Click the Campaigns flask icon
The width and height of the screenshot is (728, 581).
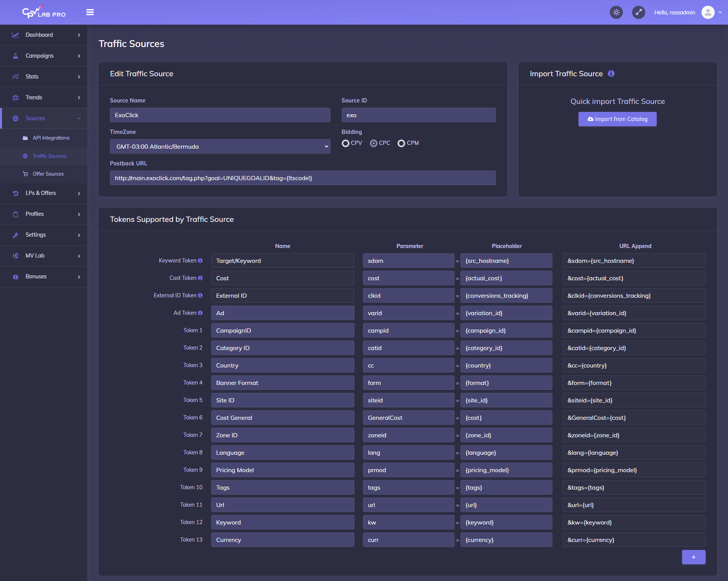click(16, 56)
